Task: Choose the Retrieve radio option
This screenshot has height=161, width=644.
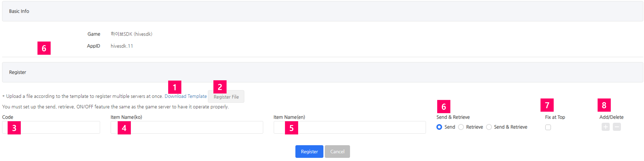Action: [461, 127]
